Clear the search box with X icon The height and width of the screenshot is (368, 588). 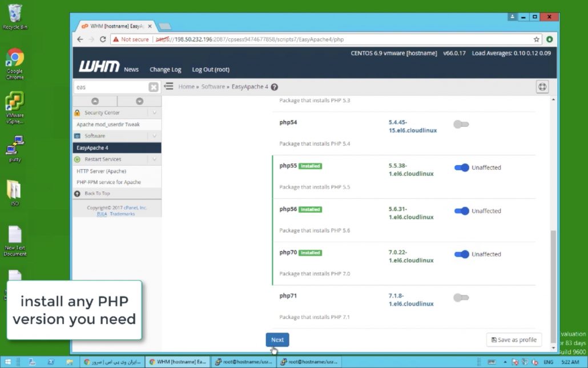154,87
